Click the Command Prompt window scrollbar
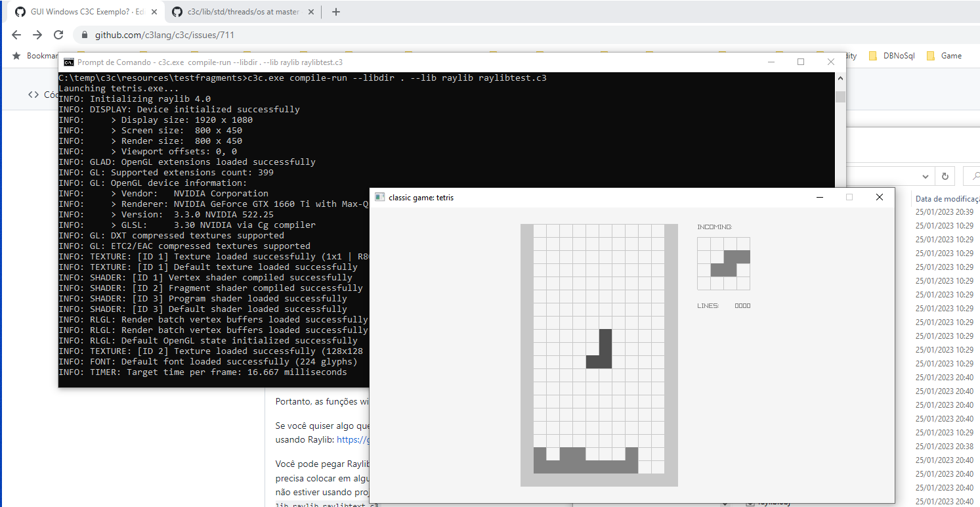 (x=840, y=97)
